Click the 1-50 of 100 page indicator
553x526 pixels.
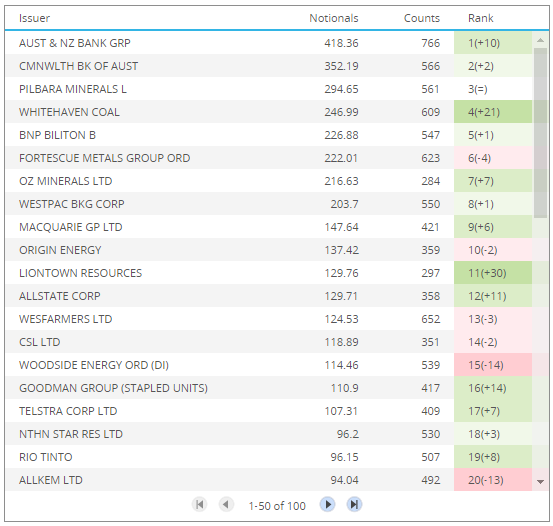point(277,506)
